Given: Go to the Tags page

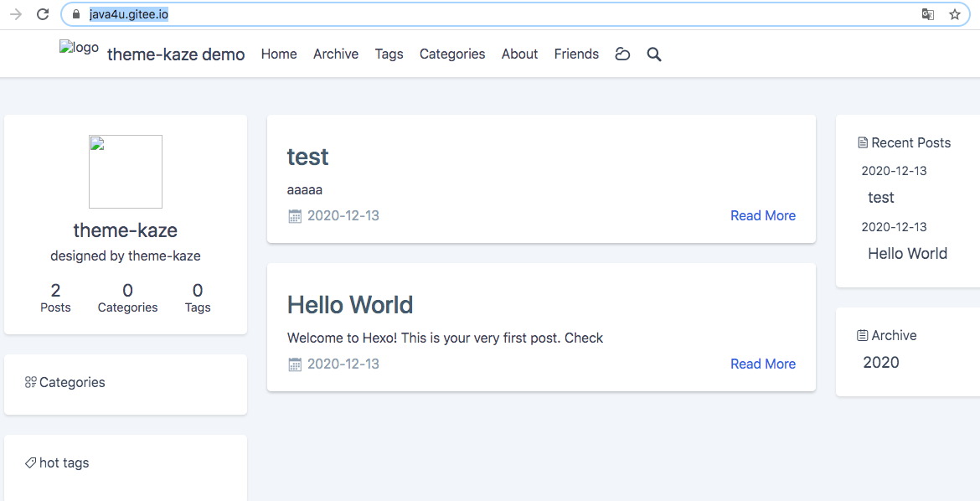Looking at the screenshot, I should pyautogui.click(x=389, y=54).
